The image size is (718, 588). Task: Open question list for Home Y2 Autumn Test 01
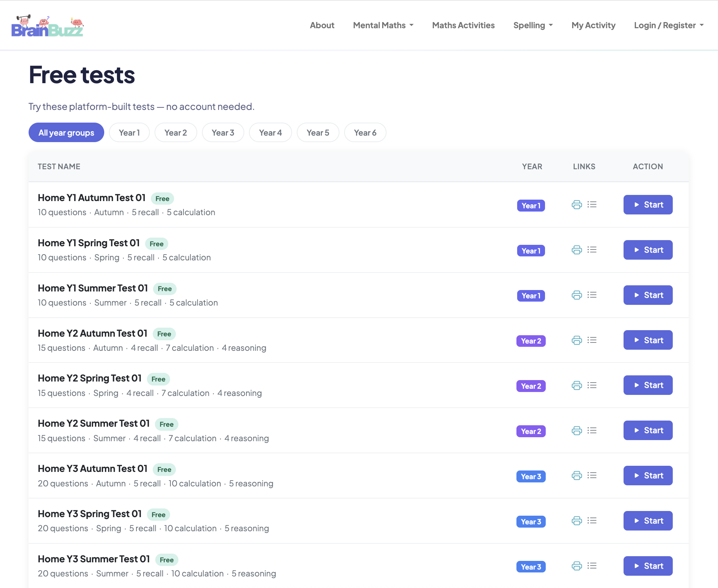click(592, 340)
